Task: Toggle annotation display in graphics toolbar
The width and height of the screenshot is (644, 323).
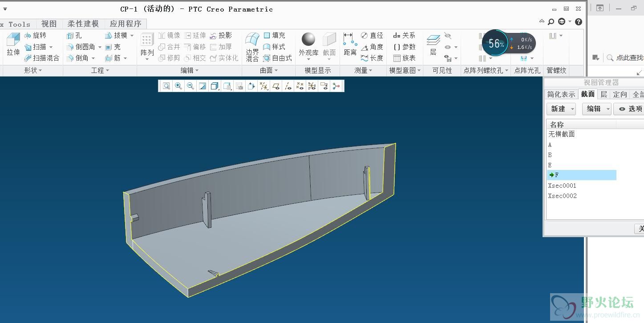Action: tap(324, 86)
